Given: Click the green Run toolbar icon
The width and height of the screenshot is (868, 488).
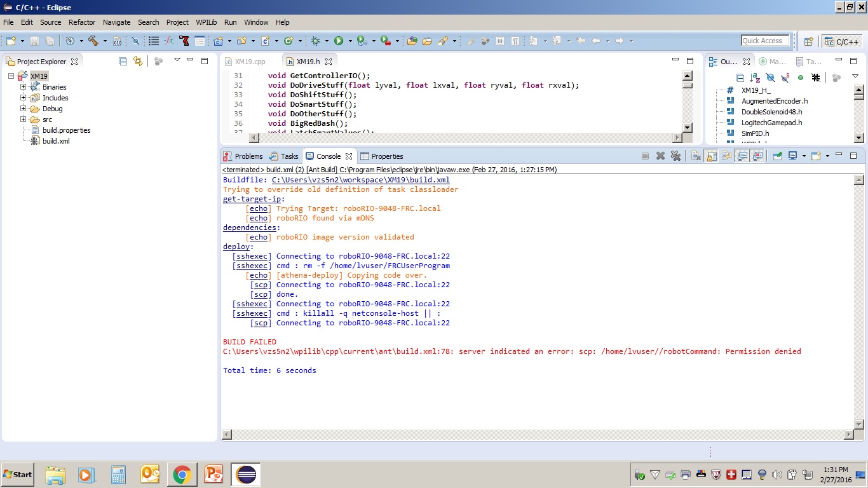Looking at the screenshot, I should pyautogui.click(x=339, y=41).
